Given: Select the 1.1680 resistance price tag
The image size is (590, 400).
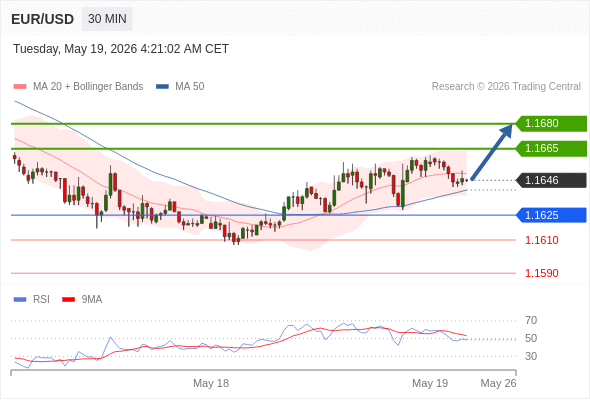Looking at the screenshot, I should coord(551,123).
